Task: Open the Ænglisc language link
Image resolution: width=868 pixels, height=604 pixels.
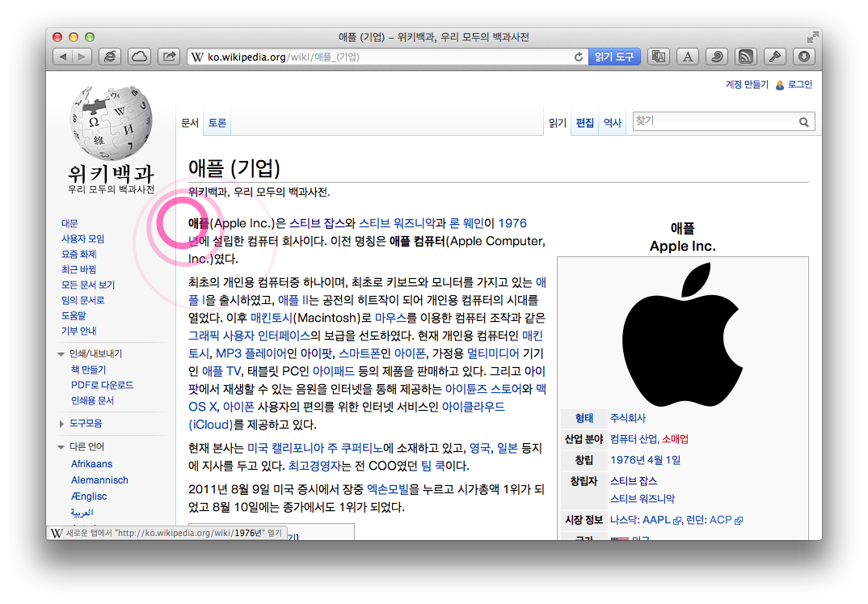Action: 89,496
